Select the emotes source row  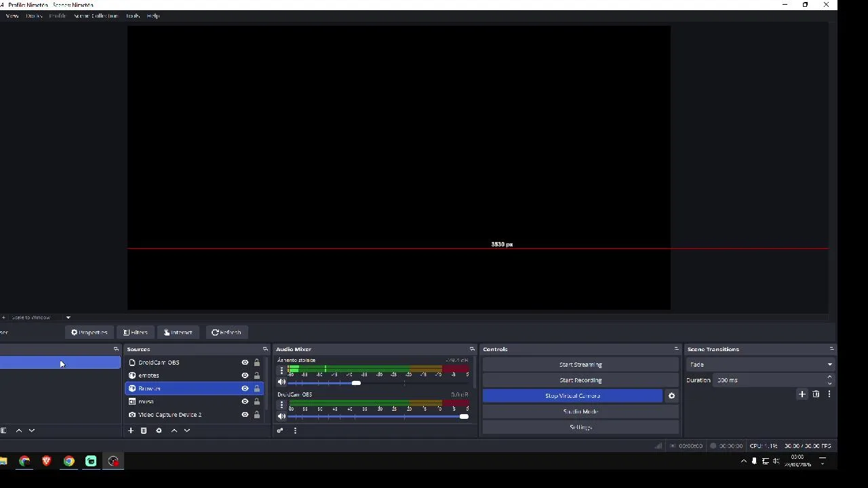195,375
